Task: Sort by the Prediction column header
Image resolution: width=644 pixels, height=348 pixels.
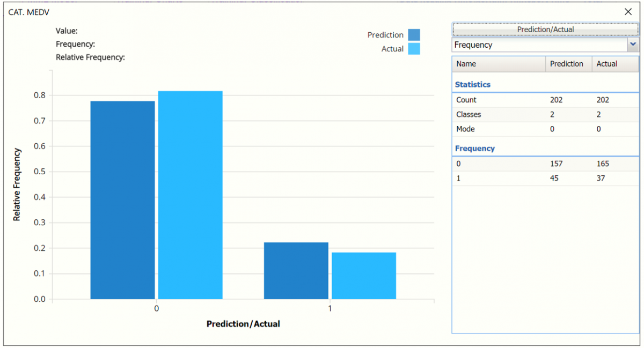Action: pyautogui.click(x=568, y=64)
